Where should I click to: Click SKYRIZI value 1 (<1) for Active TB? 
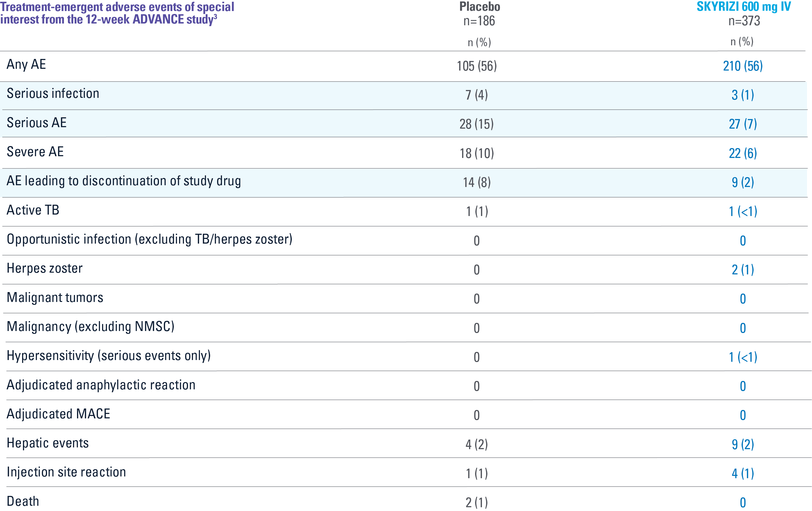(x=743, y=212)
